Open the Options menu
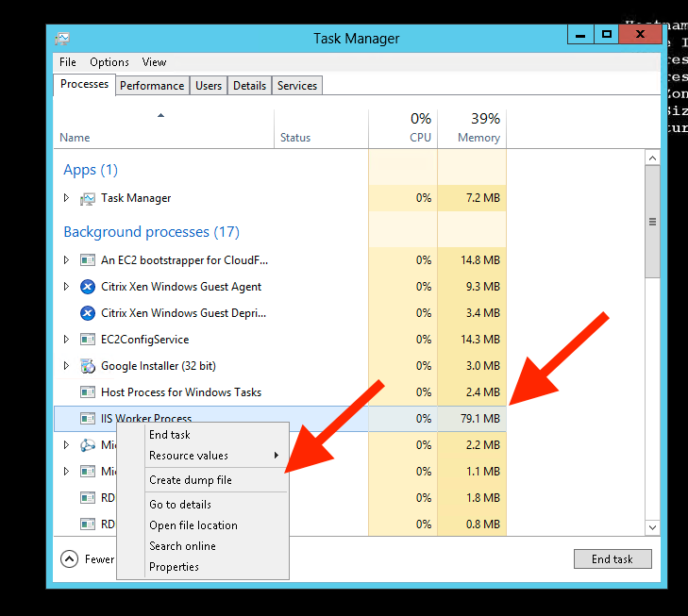The image size is (688, 616). pyautogui.click(x=109, y=62)
